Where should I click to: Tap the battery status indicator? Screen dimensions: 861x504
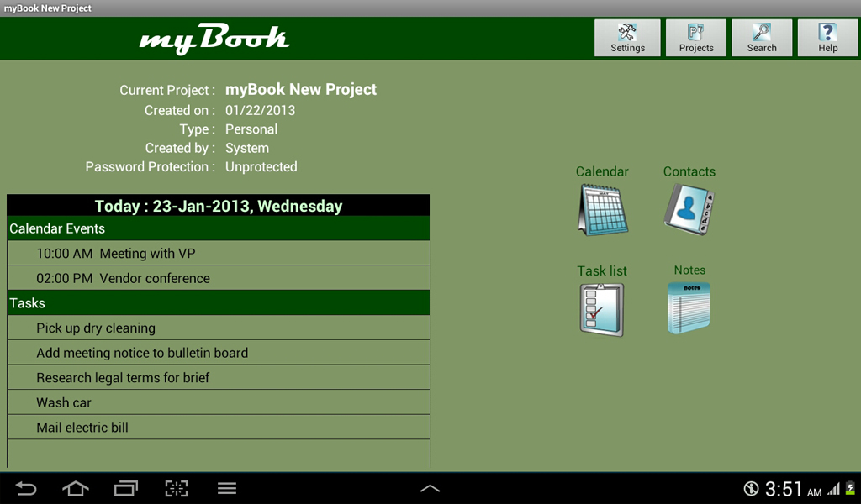(852, 487)
